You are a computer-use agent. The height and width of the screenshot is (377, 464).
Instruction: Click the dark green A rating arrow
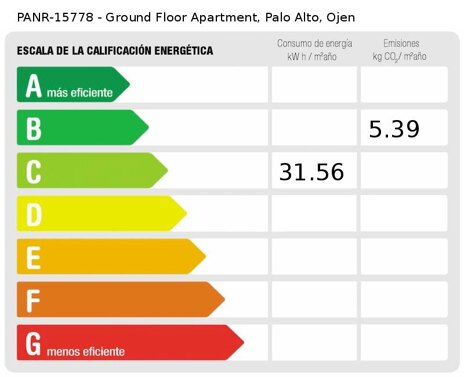pyautogui.click(x=73, y=84)
